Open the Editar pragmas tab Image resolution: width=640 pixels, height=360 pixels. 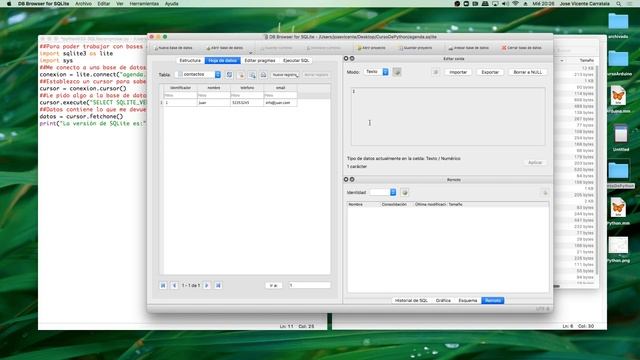point(260,60)
